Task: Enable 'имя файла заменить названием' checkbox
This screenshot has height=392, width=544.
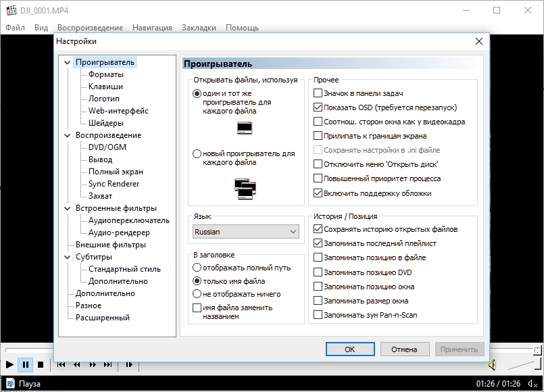Action: (x=197, y=308)
